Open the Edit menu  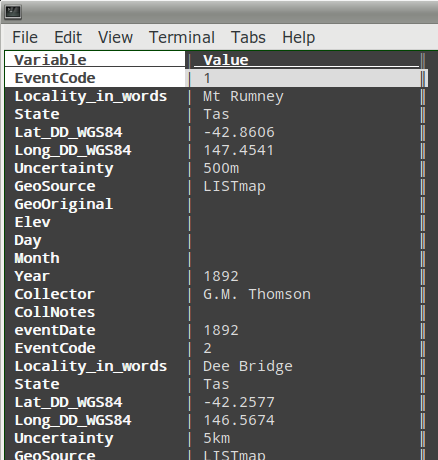tap(68, 37)
